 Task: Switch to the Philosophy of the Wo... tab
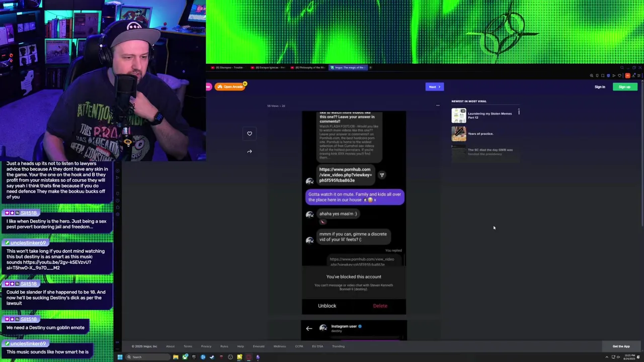click(308, 67)
